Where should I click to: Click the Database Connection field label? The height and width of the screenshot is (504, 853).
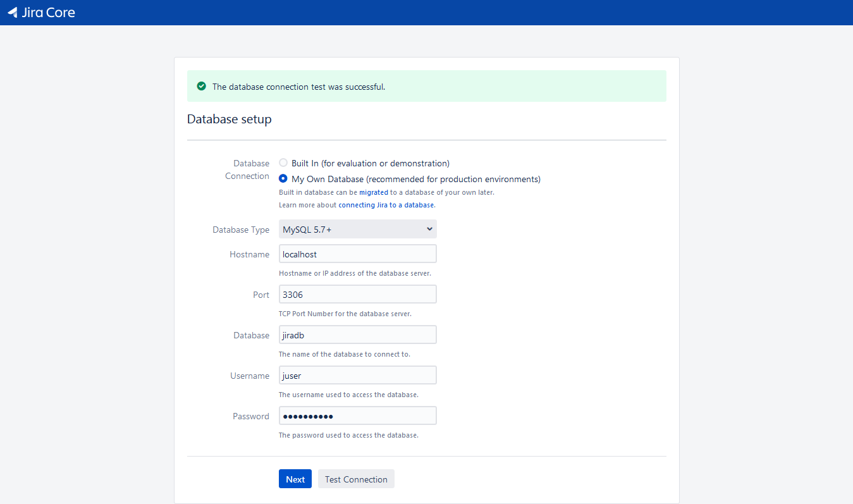point(247,169)
